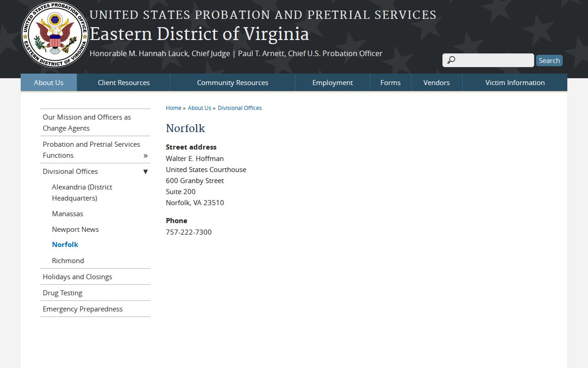588x368 pixels.
Task: Click the Search button
Action: coord(549,61)
